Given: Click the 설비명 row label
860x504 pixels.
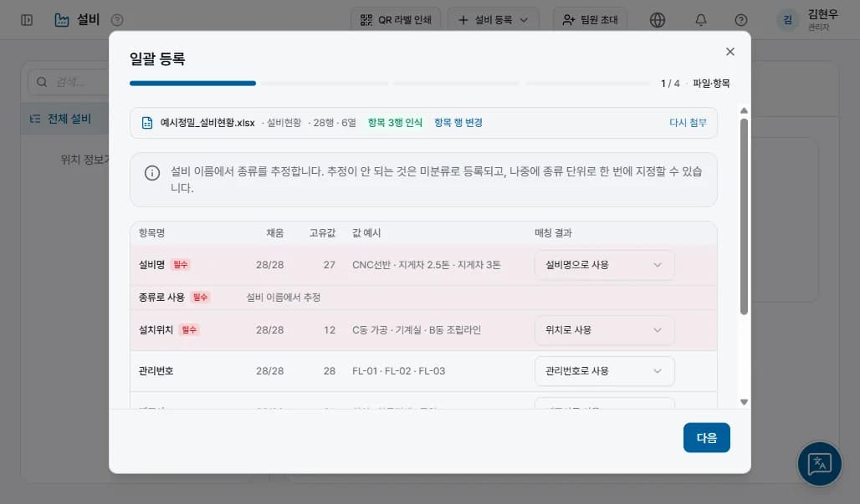Looking at the screenshot, I should 151,265.
